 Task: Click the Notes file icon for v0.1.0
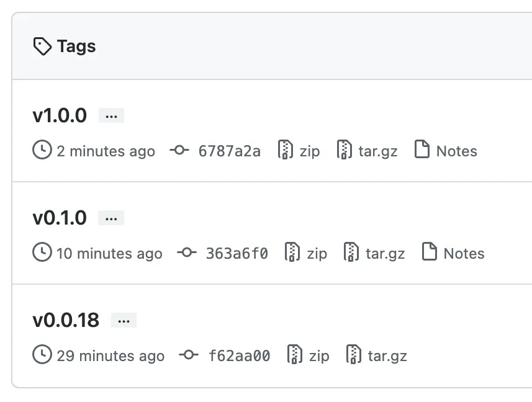429,252
